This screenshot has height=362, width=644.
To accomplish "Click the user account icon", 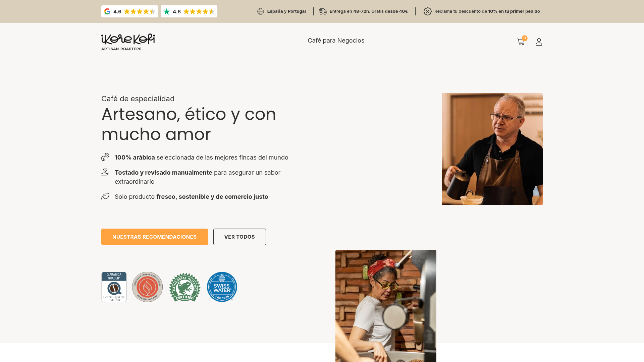I will 539,42.
